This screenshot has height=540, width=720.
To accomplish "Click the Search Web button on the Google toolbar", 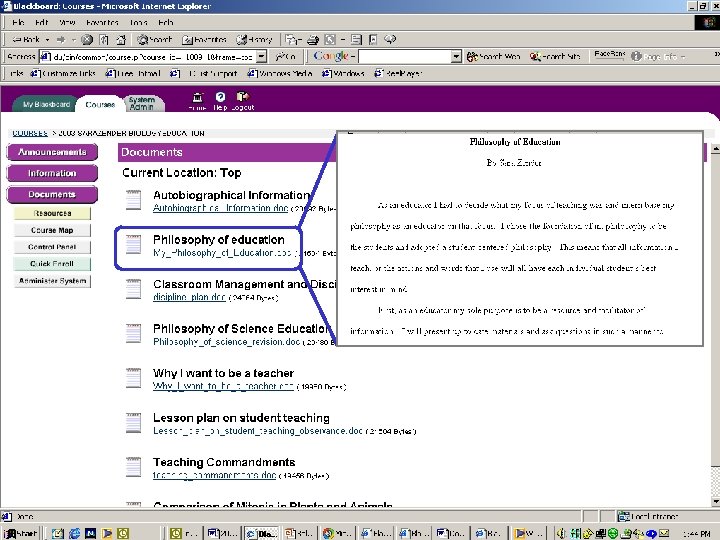I will tap(494, 56).
